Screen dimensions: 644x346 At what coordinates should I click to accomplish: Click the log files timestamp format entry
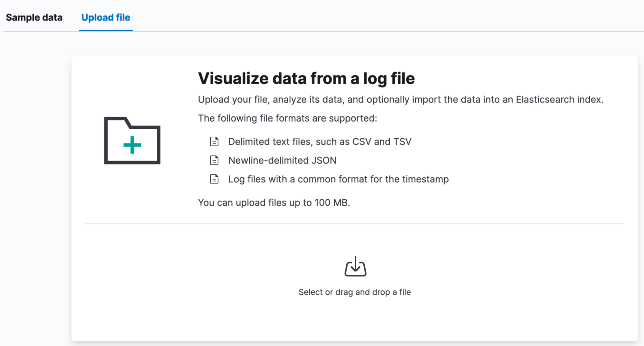click(x=338, y=179)
